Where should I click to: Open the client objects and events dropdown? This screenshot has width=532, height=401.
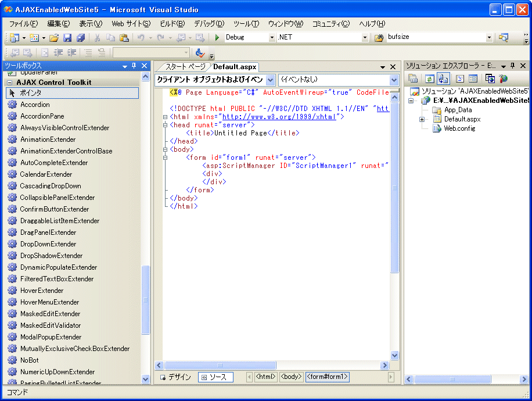271,80
